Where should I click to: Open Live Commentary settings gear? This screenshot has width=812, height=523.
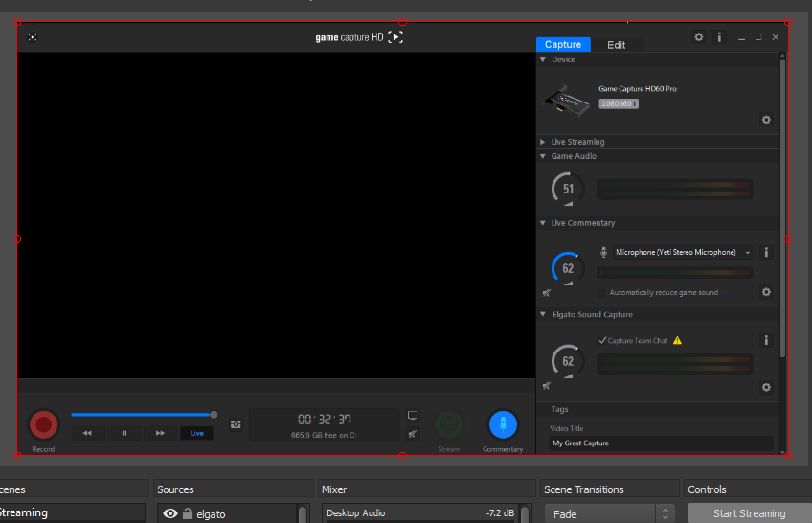(766, 292)
